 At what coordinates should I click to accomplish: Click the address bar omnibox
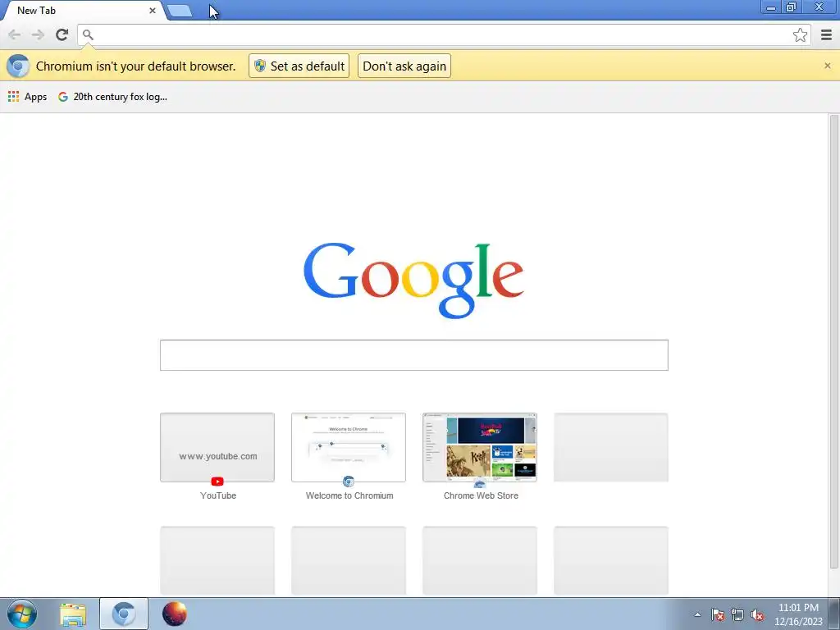pyautogui.click(x=444, y=34)
